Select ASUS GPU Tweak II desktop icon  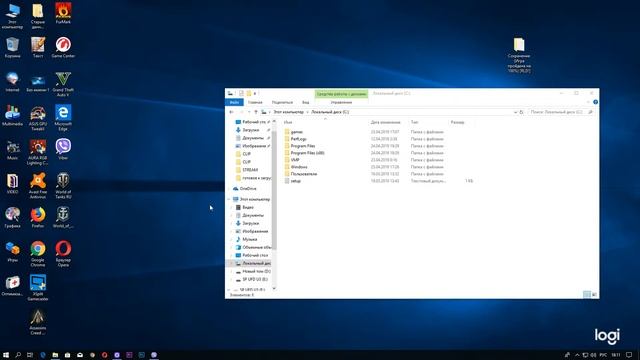click(38, 118)
